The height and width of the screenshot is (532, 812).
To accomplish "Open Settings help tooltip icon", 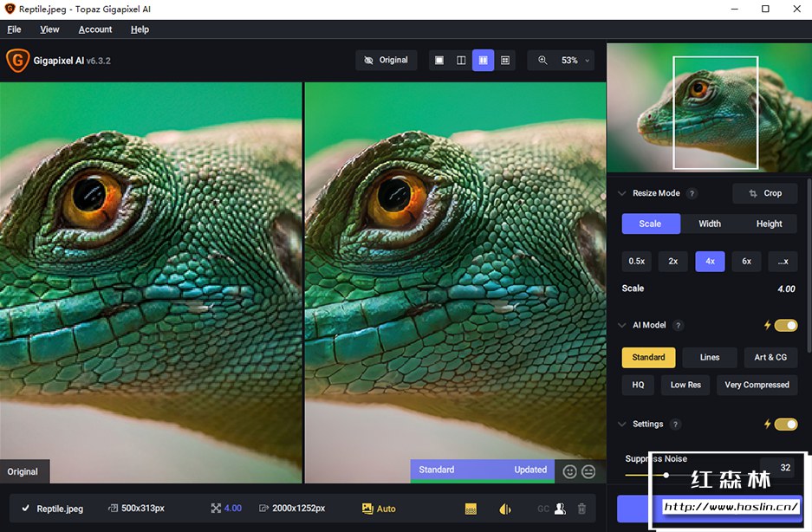I will 675,425.
